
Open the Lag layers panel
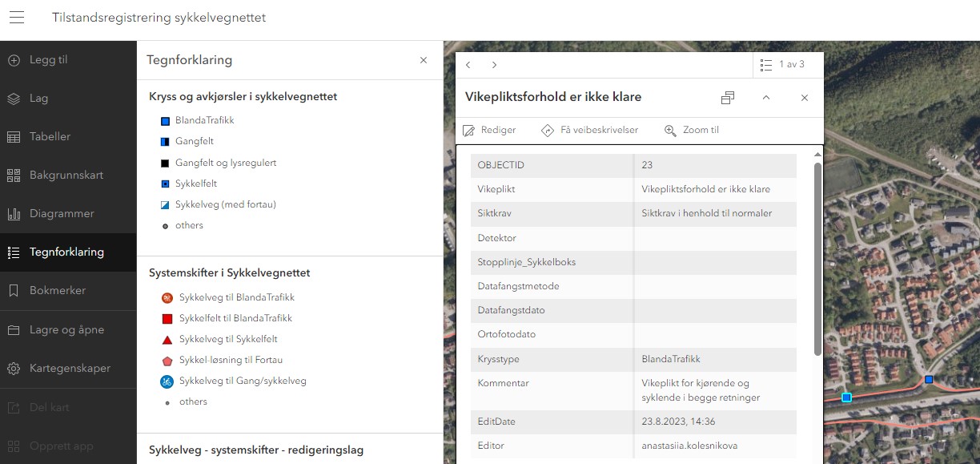click(x=38, y=99)
